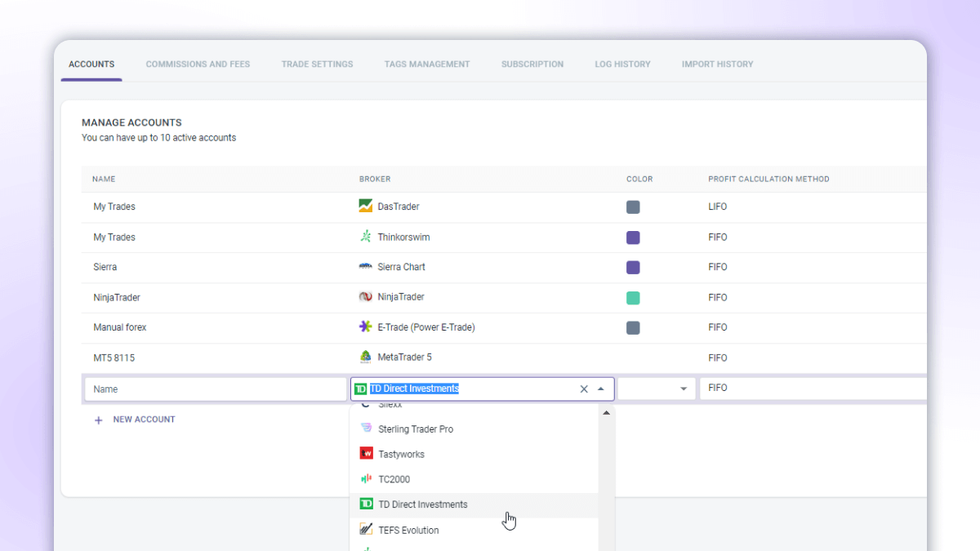
Task: Click the NEW ACCOUNT link
Action: click(144, 420)
